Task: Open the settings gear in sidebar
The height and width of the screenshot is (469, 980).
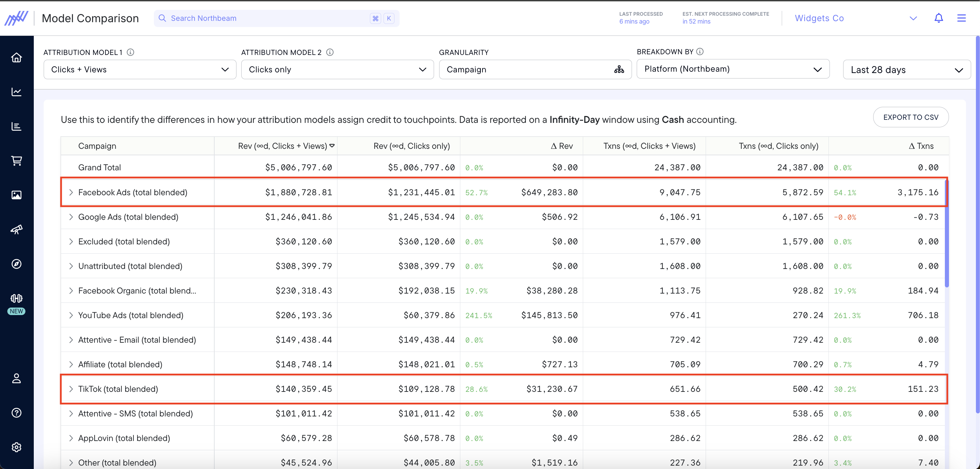Action: coord(16,447)
